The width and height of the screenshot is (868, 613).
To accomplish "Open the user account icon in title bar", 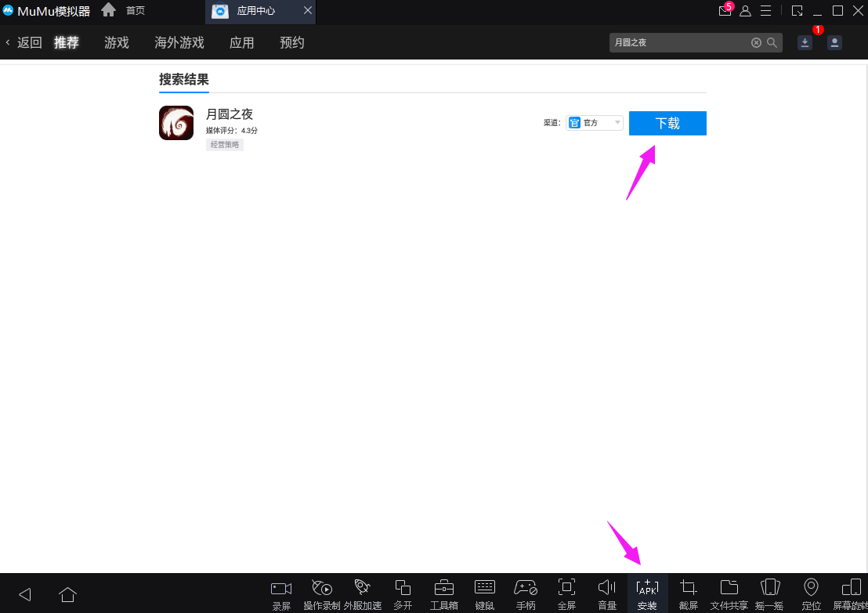I will (746, 10).
